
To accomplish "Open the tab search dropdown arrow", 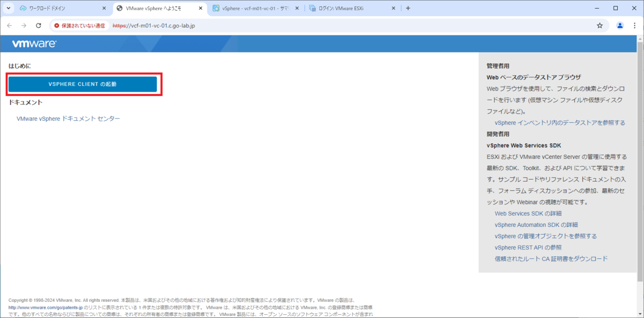I will [8, 9].
